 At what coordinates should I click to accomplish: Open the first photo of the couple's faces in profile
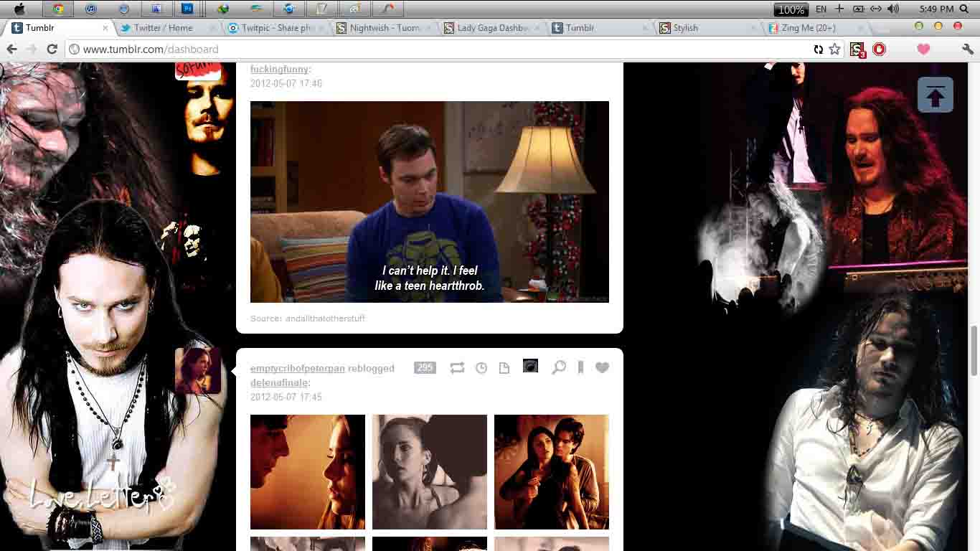point(308,472)
